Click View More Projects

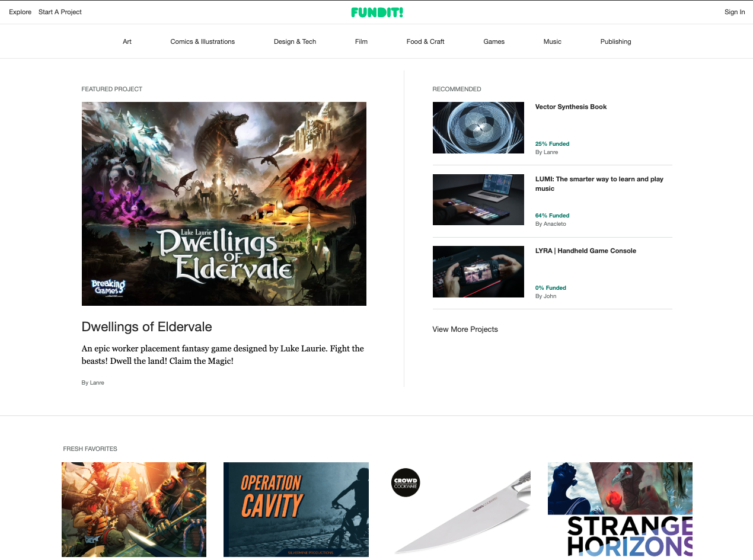pyautogui.click(x=465, y=329)
